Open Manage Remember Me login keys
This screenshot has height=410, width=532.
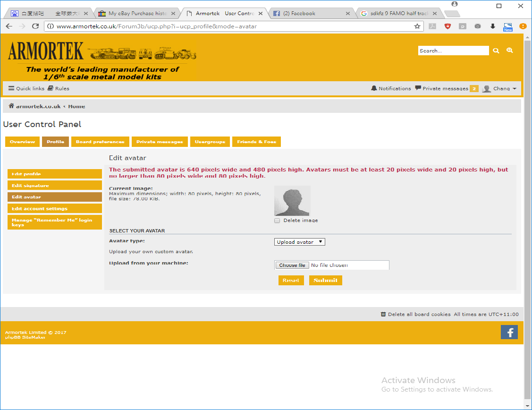point(55,222)
